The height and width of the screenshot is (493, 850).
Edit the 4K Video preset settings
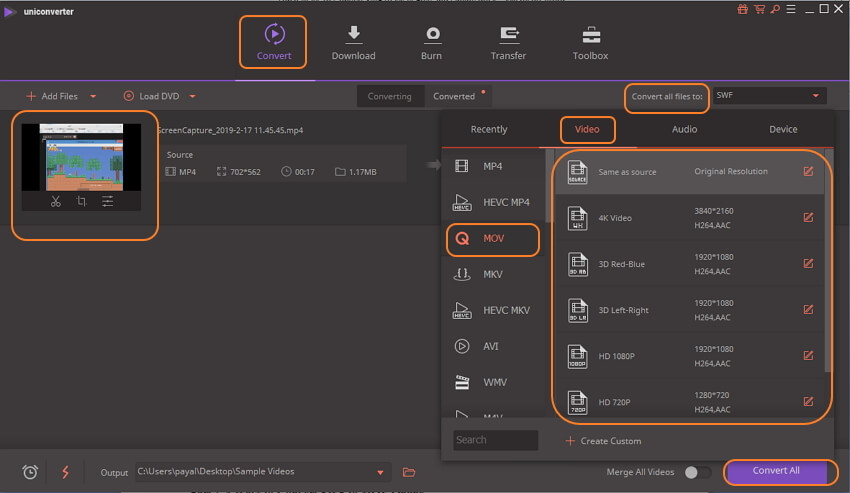808,217
